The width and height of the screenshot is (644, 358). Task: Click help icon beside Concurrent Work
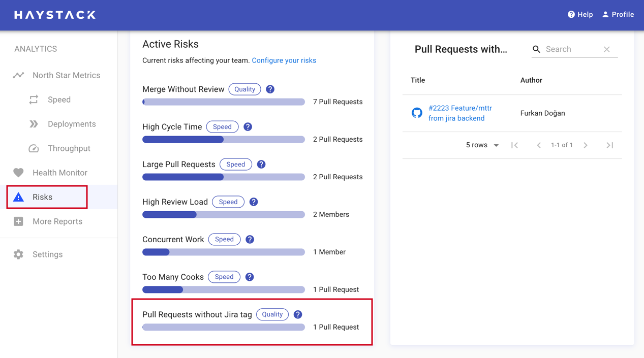click(x=250, y=239)
